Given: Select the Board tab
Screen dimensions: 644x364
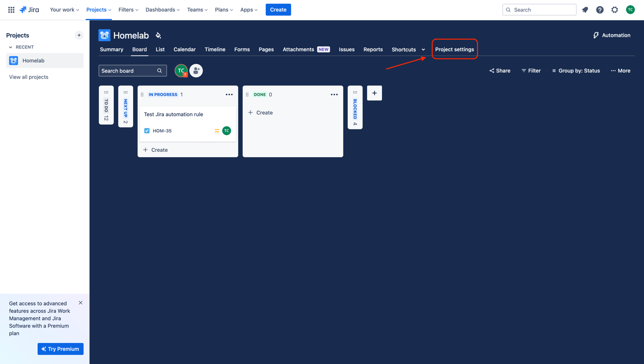Looking at the screenshot, I should (x=140, y=50).
